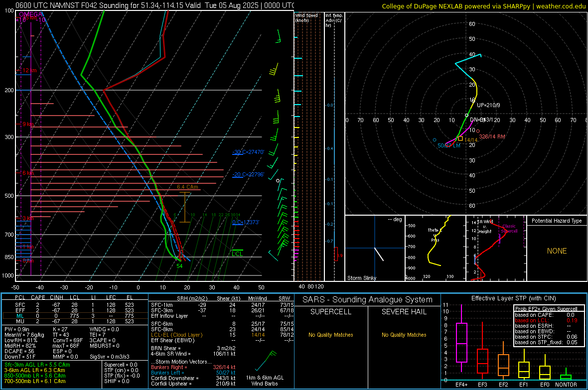Viewport: 588px width, 390px height.
Task: Click the -30 C=27470' height label
Action: click(248, 152)
